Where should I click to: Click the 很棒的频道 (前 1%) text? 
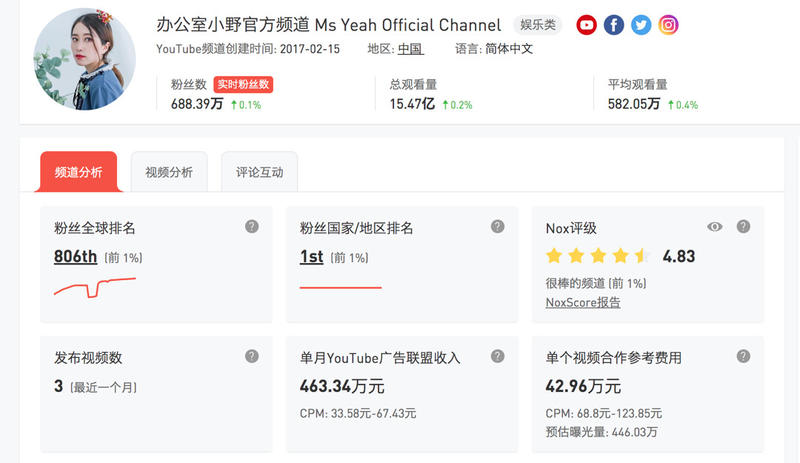596,283
